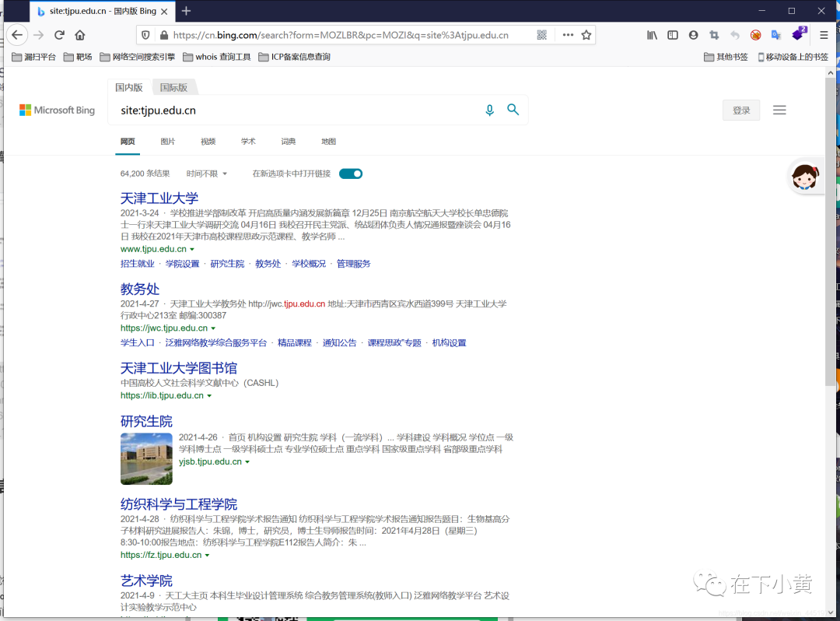Open the 艺术学院 result title
The height and width of the screenshot is (621, 840).
pyautogui.click(x=146, y=581)
